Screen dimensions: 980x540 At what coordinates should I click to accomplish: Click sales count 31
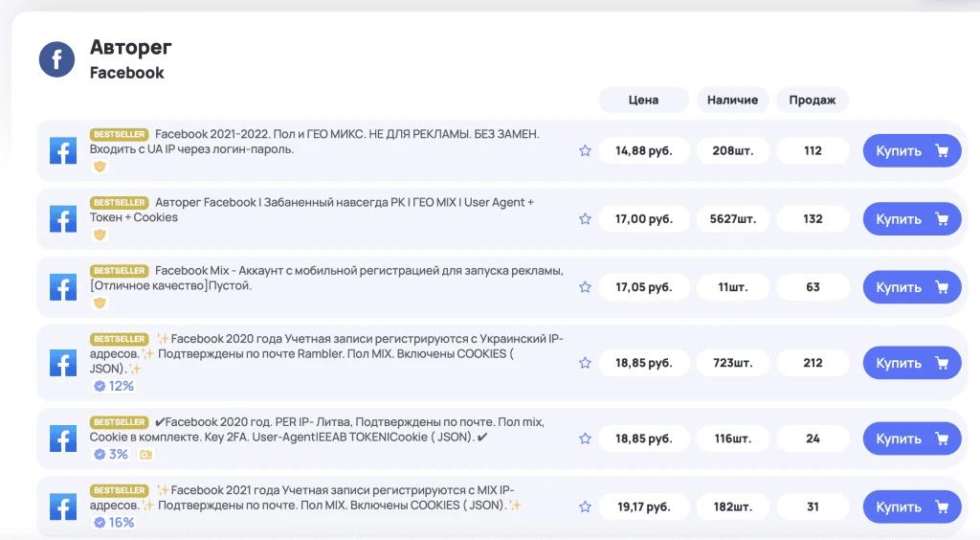tap(813, 506)
